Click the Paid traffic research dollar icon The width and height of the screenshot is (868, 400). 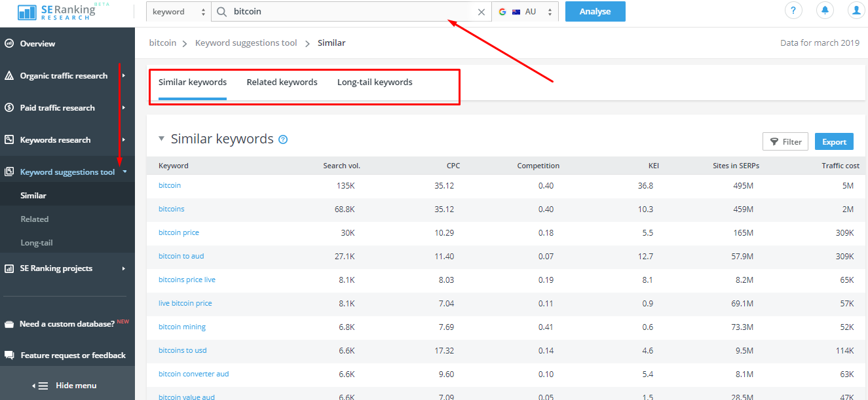point(9,108)
